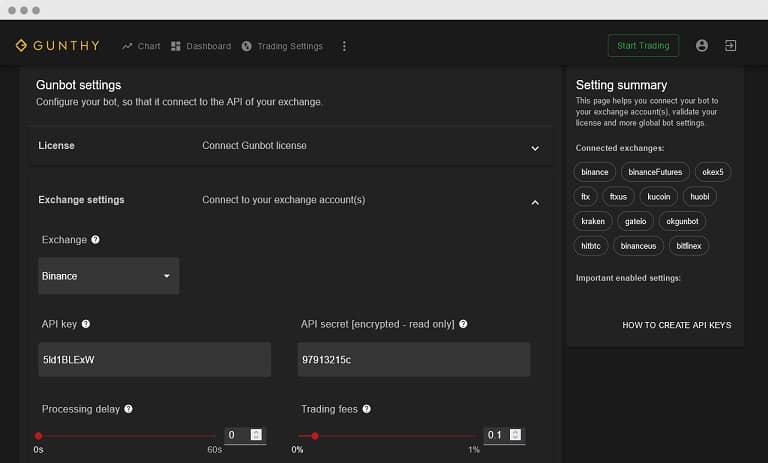Click the Gunthy logo
Image resolution: width=768 pixels, height=463 pixels.
[x=57, y=46]
